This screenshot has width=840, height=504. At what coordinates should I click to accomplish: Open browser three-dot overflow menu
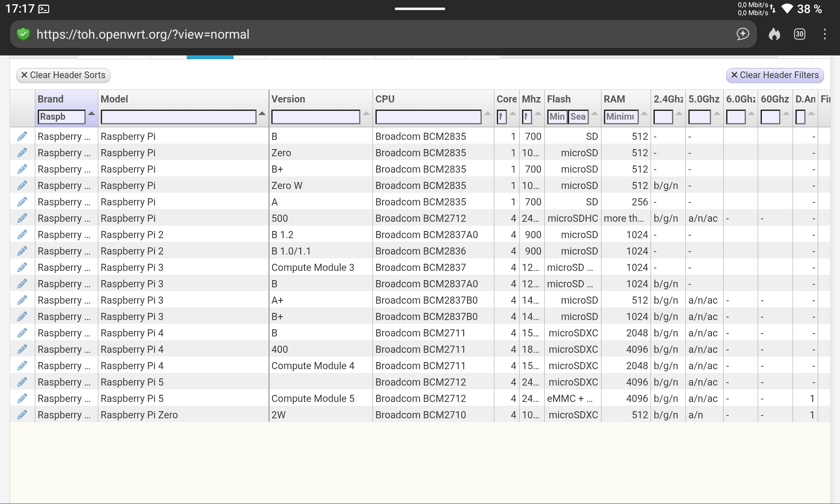pos(824,34)
